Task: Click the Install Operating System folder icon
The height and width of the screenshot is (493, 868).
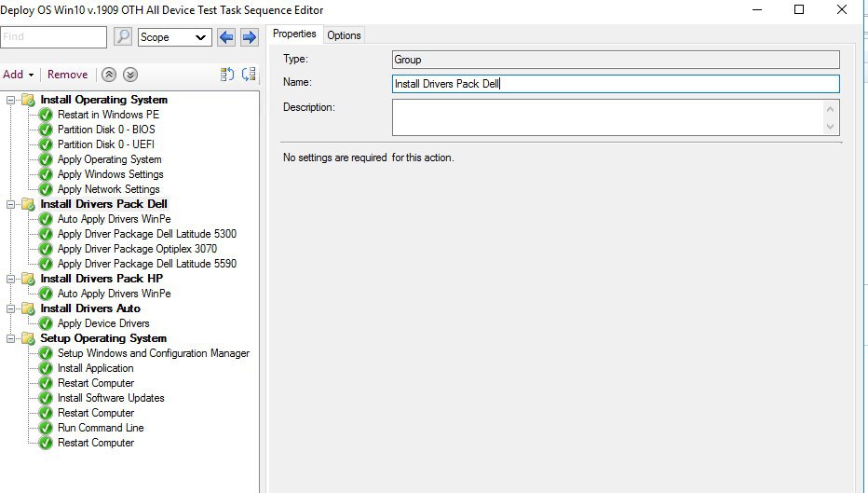Action: 28,101
